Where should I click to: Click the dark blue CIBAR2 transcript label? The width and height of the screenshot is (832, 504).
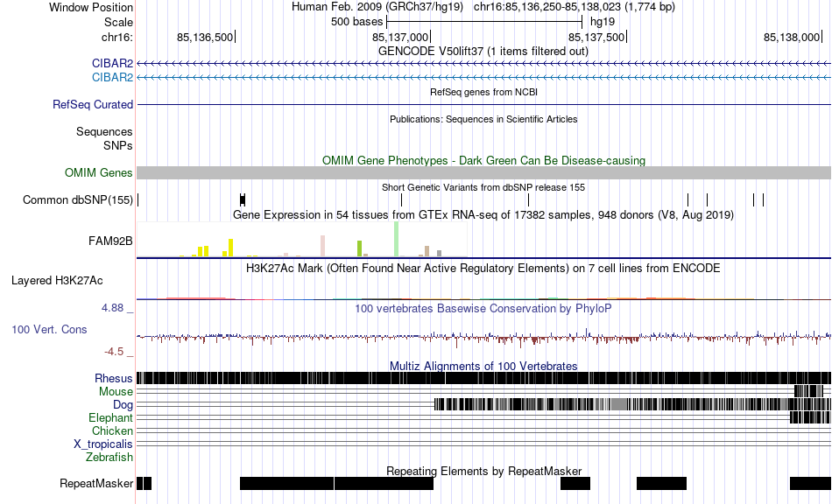112,64
